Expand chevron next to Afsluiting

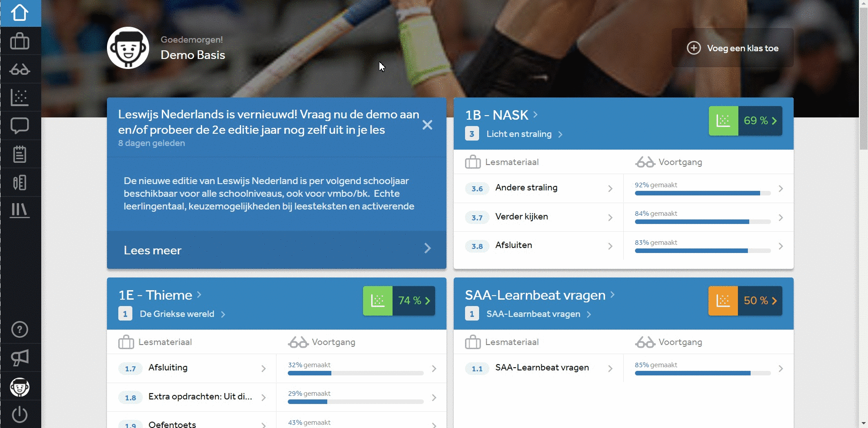point(263,369)
